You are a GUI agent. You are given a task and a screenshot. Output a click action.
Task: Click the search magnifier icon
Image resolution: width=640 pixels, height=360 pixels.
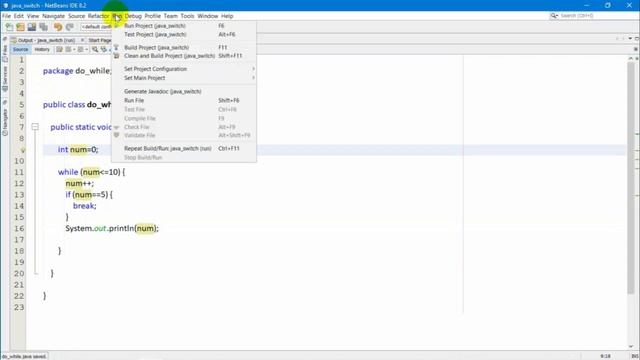point(554,16)
